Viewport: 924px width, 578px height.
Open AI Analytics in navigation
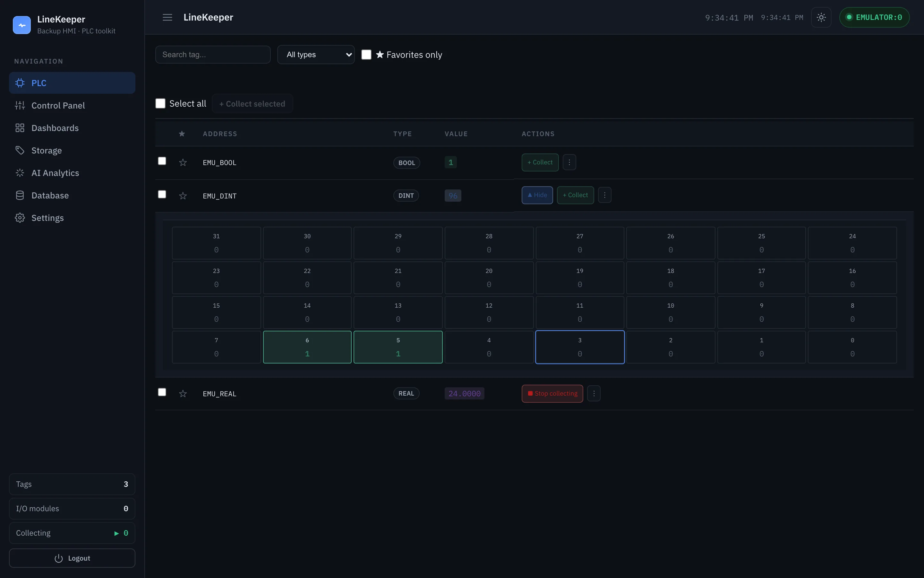pos(72,173)
